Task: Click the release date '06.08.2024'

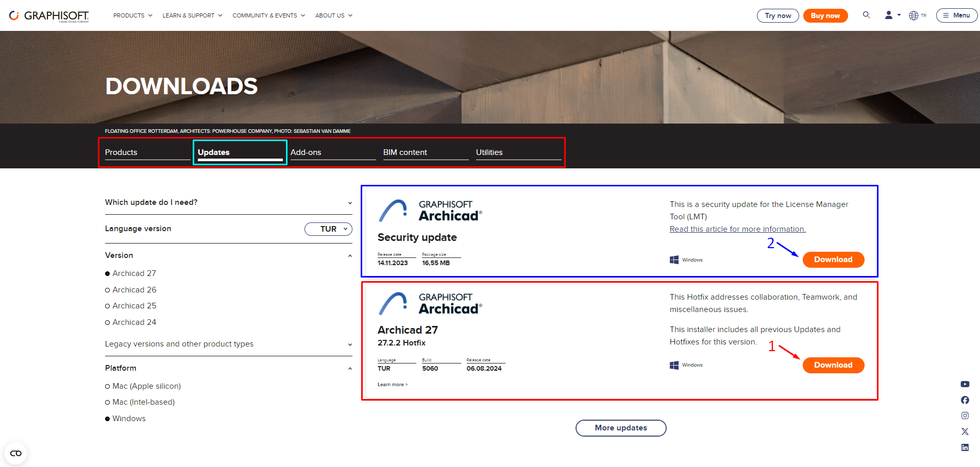Action: click(x=484, y=369)
